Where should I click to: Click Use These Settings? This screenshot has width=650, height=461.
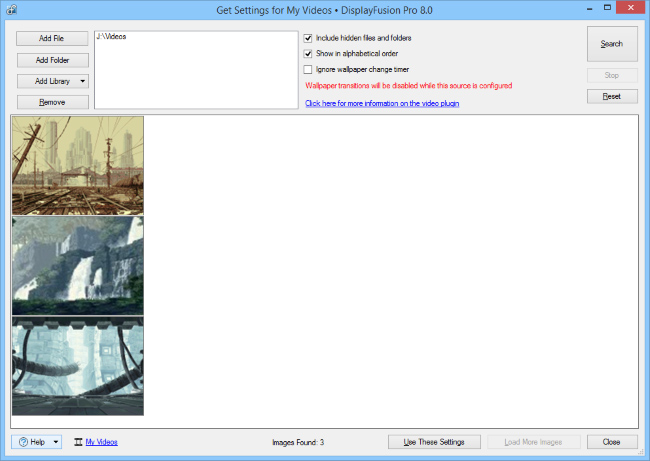tap(434, 442)
